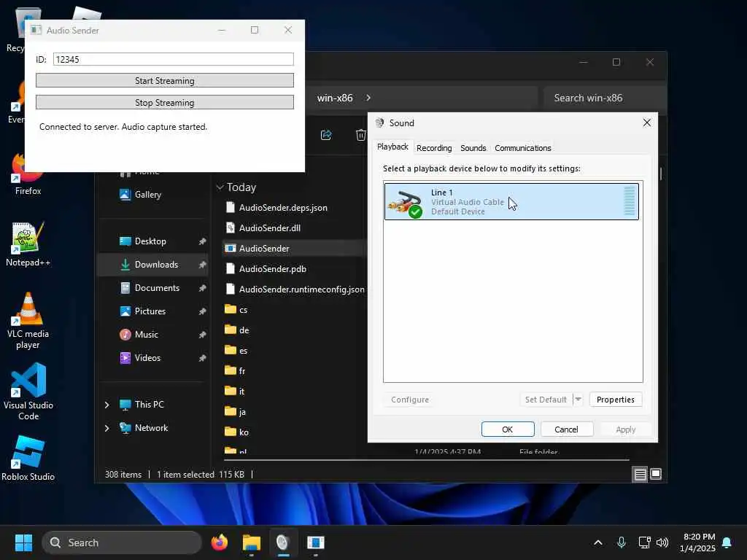Open the Windows Start menu
The image size is (747, 560).
23,542
